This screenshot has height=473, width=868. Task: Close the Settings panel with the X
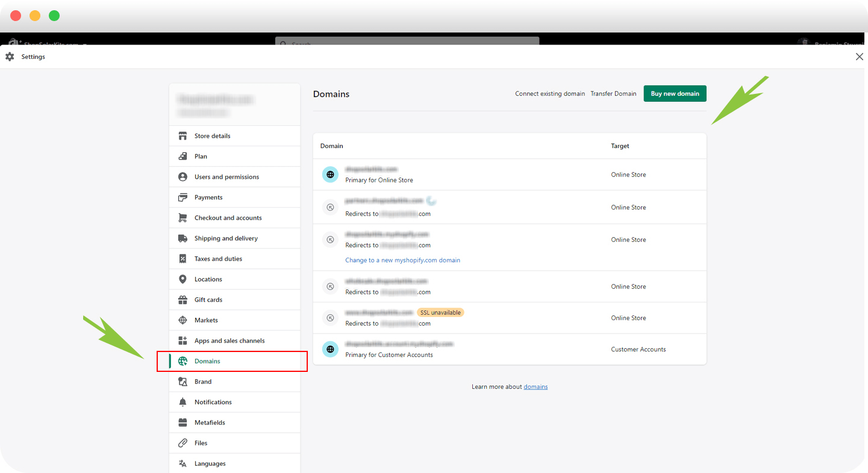point(859,57)
